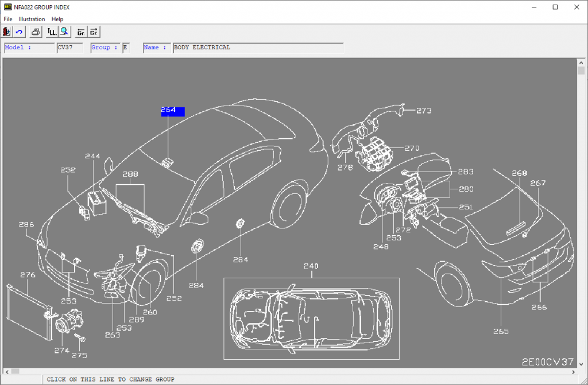Click the NFA022 title bar application icon
Image resolution: width=588 pixels, height=385 pixels.
(x=8, y=7)
